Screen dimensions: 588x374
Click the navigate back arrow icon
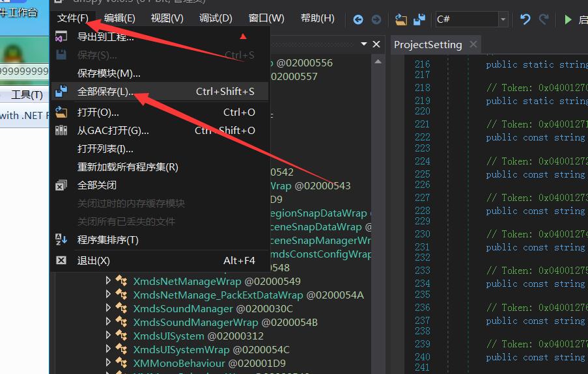point(358,20)
